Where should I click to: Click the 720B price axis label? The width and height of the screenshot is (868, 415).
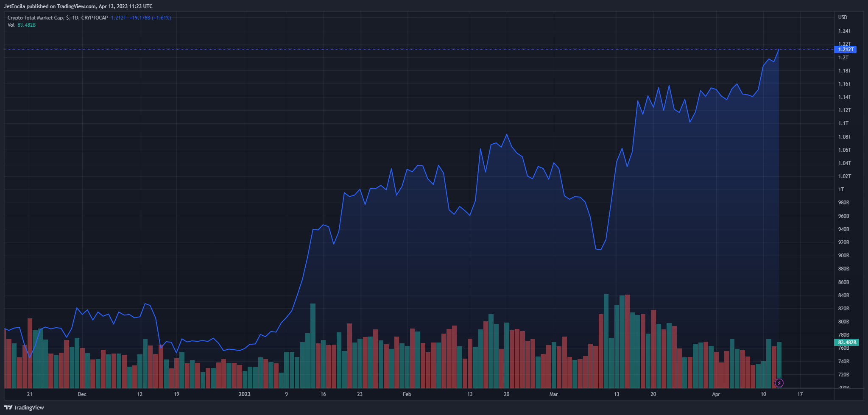pos(843,375)
